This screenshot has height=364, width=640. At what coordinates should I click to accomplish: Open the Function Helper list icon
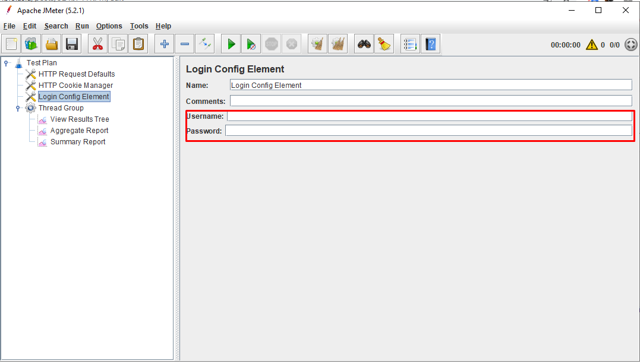point(410,44)
